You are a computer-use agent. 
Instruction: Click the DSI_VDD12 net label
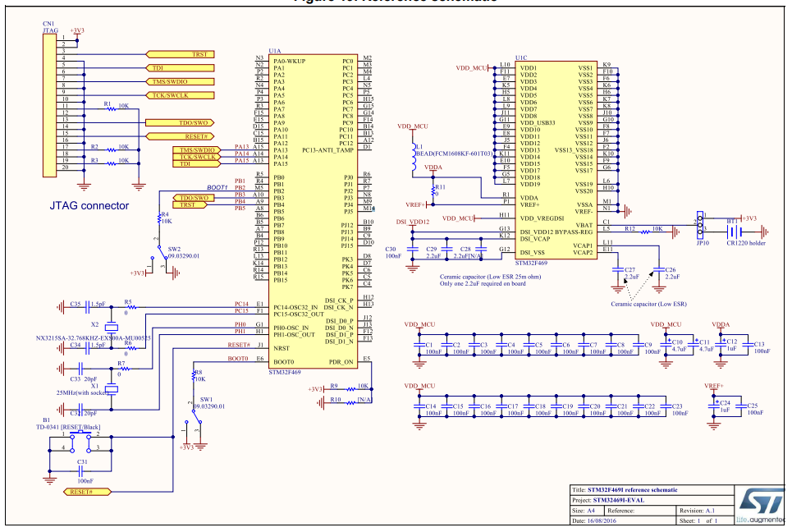tap(413, 222)
